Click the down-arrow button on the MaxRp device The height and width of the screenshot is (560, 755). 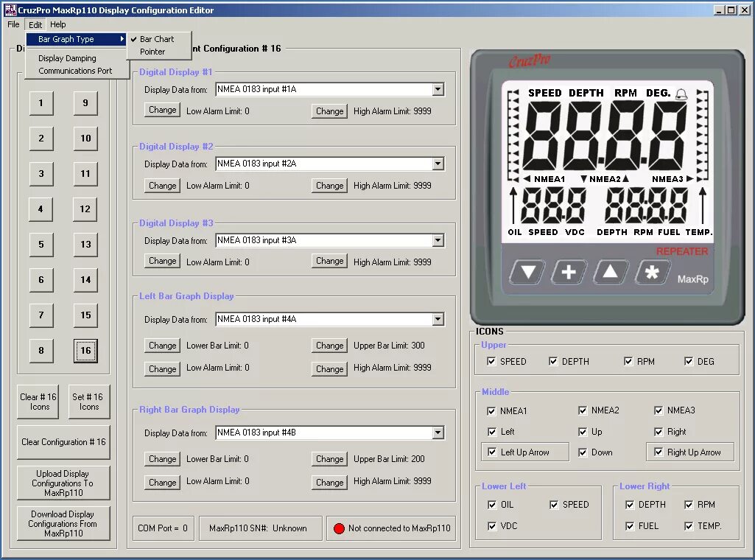pos(527,273)
